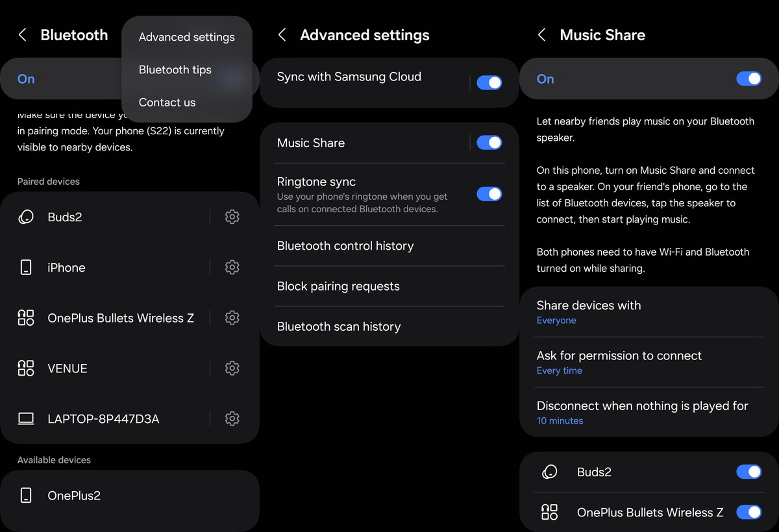Screen dimensions: 779x532
Task: Tap the Available devices section header
Action: (x=54, y=460)
